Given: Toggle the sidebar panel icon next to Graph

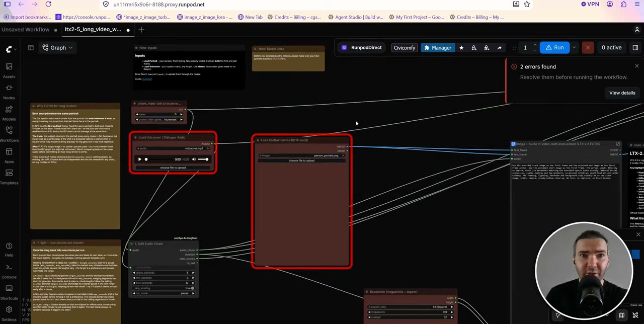Looking at the screenshot, I should pyautogui.click(x=31, y=48).
